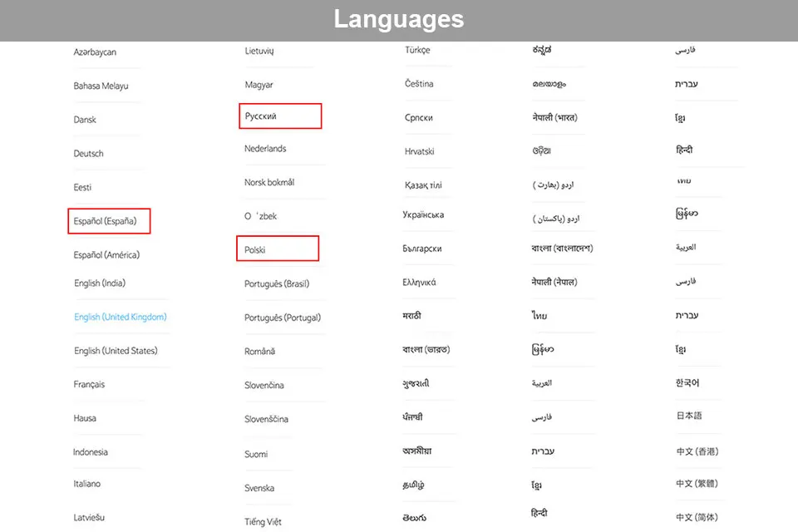Select Português (Brasil)
This screenshot has height=532, width=798.
coord(277,283)
